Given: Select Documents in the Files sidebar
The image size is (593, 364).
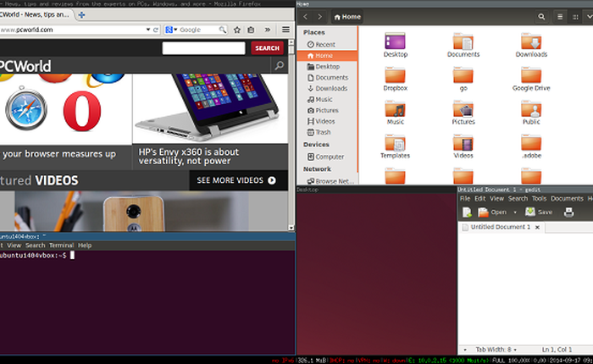Looking at the screenshot, I should [x=327, y=78].
